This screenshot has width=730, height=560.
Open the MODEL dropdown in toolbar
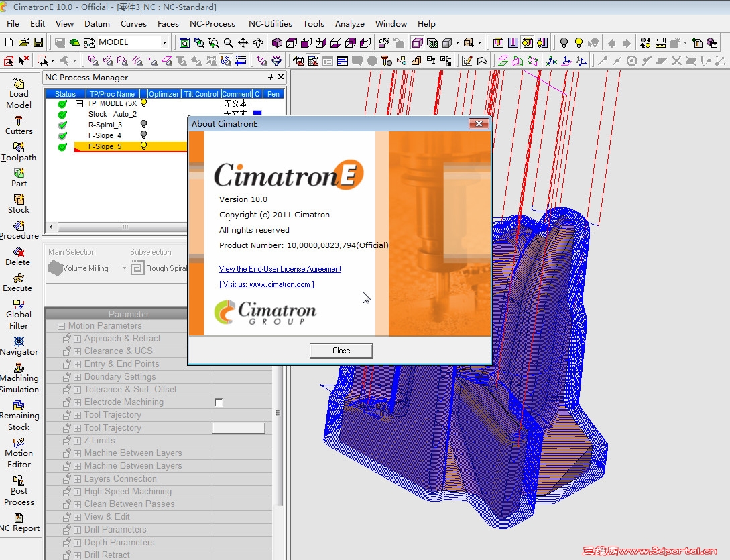pyautogui.click(x=164, y=42)
